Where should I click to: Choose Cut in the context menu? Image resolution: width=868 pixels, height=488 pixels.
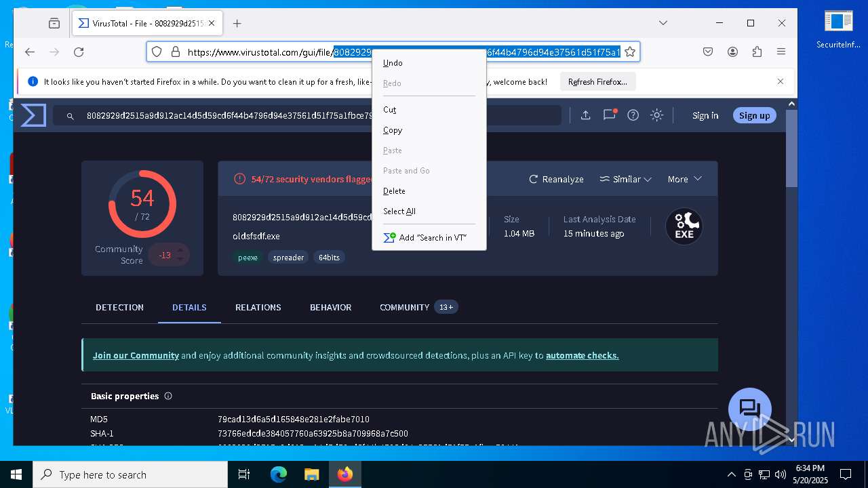click(429, 110)
